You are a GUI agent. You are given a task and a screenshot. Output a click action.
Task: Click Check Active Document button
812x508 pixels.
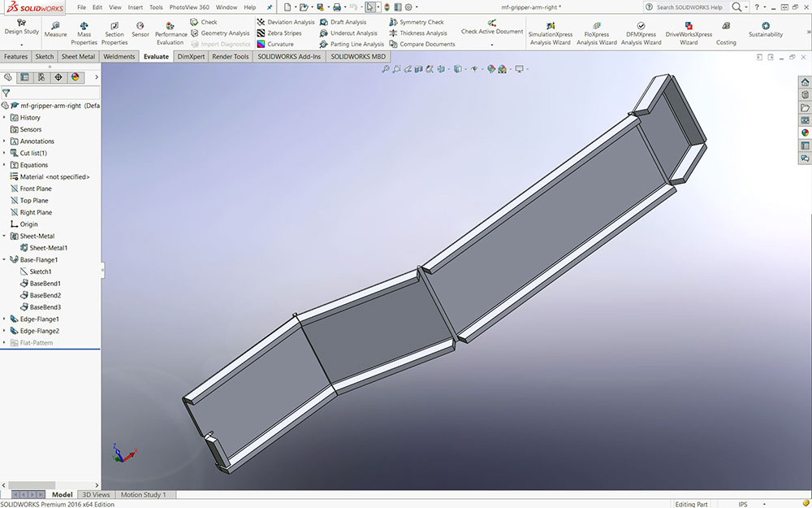pyautogui.click(x=492, y=28)
